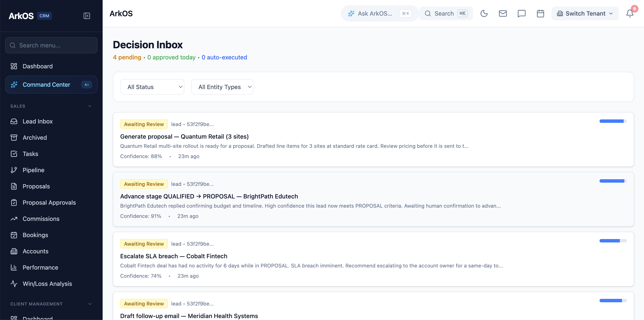Click Confidence: 74% text

point(141,276)
